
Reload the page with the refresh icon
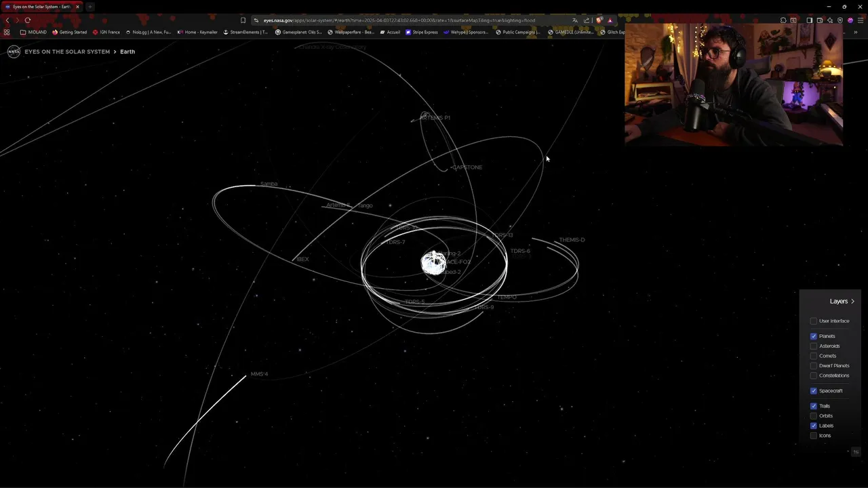pos(28,20)
